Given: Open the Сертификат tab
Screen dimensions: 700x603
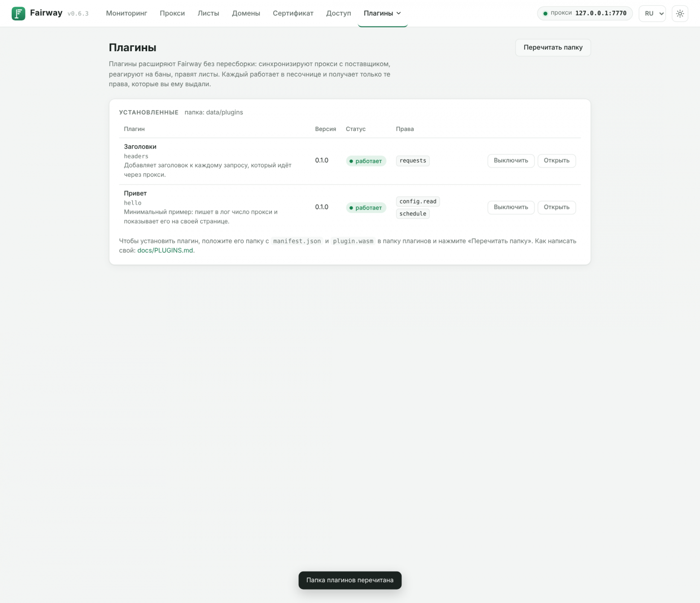Looking at the screenshot, I should 293,13.
